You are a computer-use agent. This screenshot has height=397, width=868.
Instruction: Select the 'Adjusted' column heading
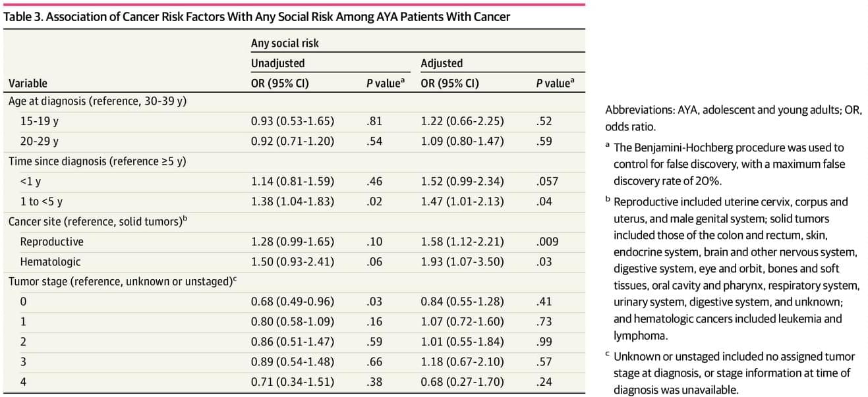tap(442, 63)
